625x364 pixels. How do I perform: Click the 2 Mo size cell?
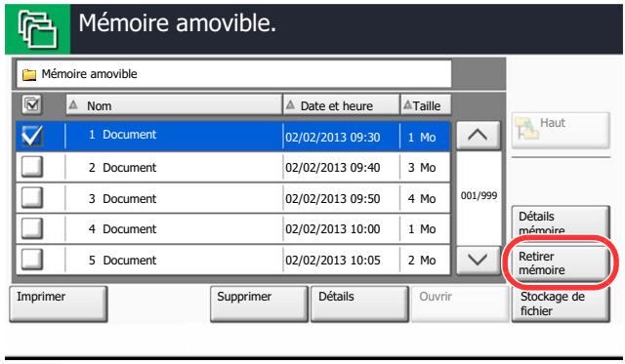pos(422,261)
